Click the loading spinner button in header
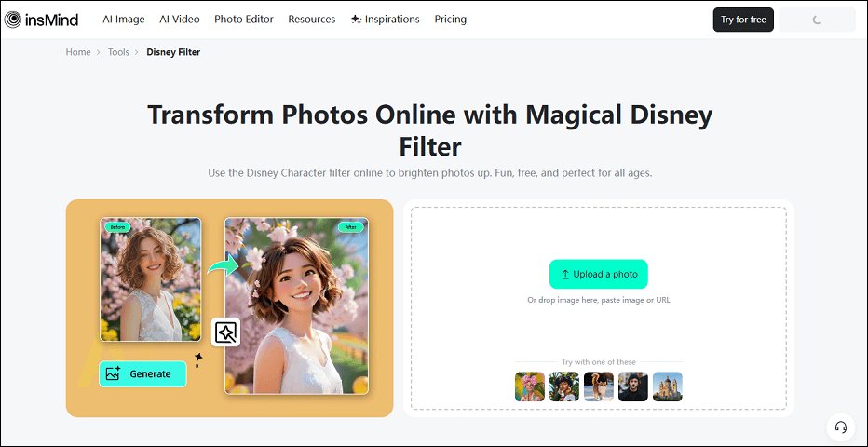This screenshot has width=868, height=447. point(817,20)
